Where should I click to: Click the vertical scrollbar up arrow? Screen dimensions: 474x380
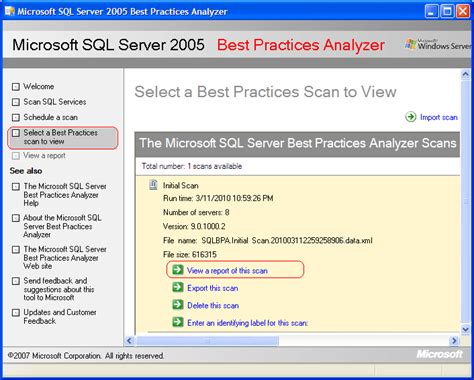point(465,75)
